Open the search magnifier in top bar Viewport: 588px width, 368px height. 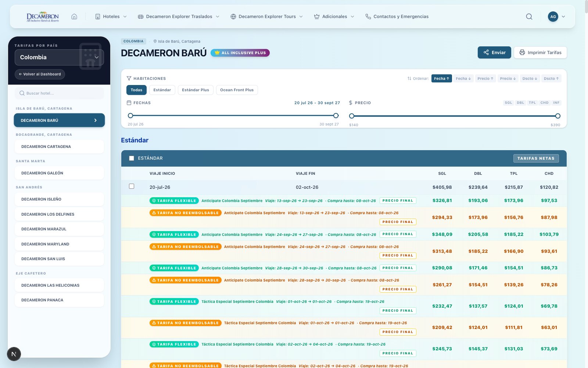click(529, 17)
